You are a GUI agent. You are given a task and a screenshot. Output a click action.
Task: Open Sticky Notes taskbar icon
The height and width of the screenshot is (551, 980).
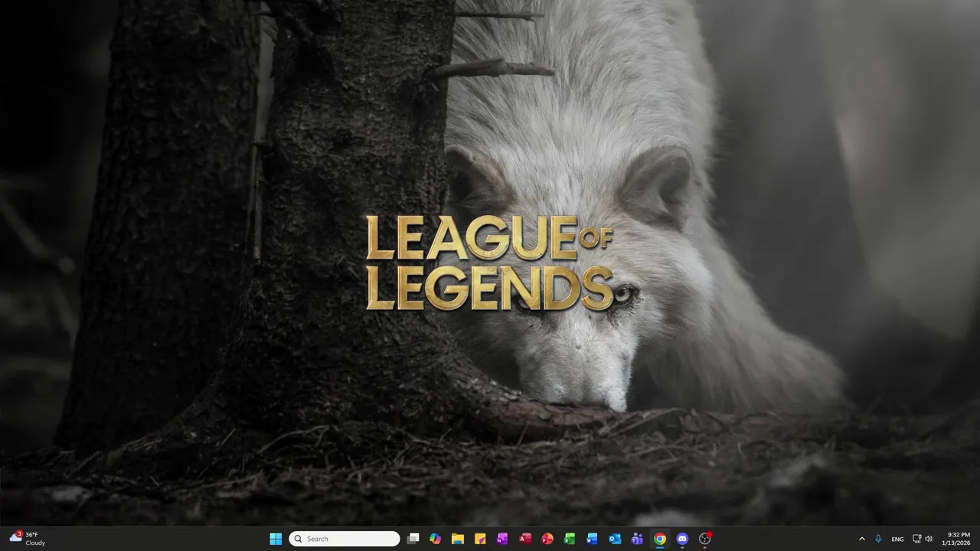pyautogui.click(x=480, y=539)
